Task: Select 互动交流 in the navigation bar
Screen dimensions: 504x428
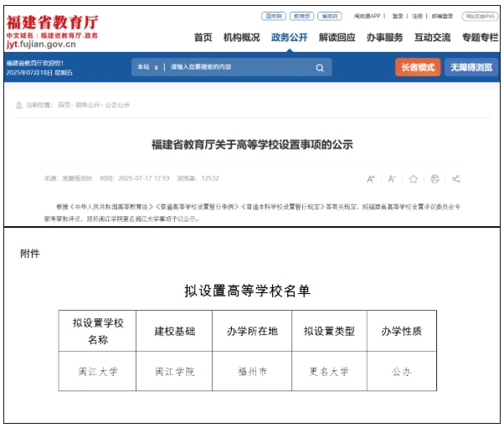Action: coord(432,38)
